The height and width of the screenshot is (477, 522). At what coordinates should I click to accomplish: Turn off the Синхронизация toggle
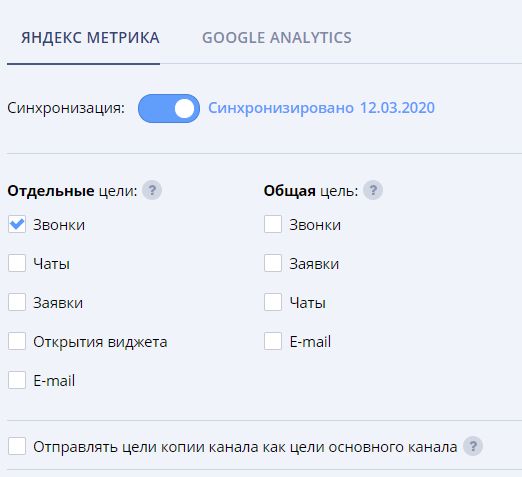[169, 108]
